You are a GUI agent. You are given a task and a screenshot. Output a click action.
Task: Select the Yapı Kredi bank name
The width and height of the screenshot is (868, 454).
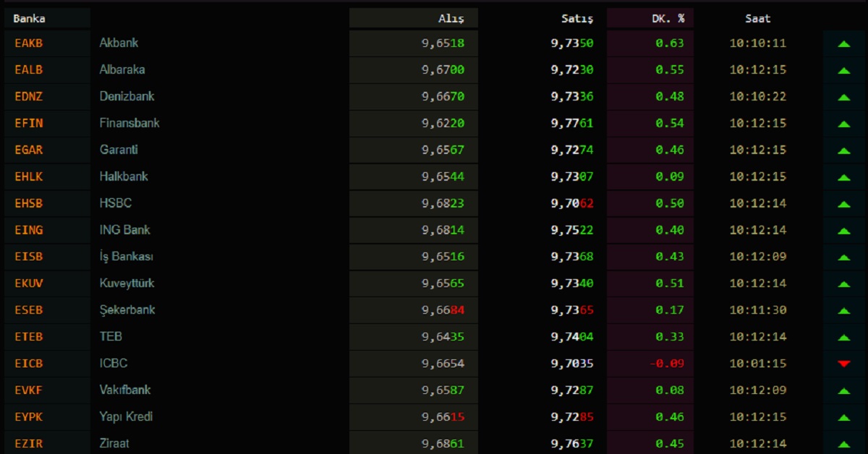click(x=126, y=416)
